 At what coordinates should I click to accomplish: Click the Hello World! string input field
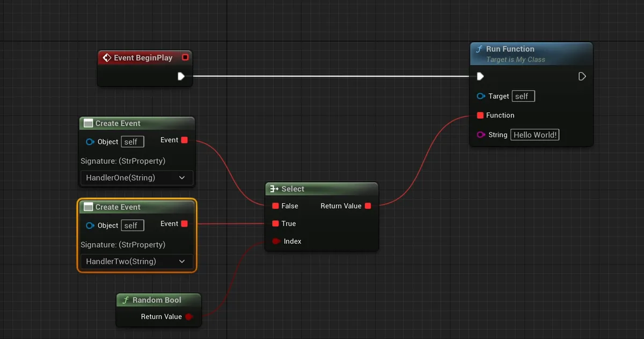click(x=535, y=135)
